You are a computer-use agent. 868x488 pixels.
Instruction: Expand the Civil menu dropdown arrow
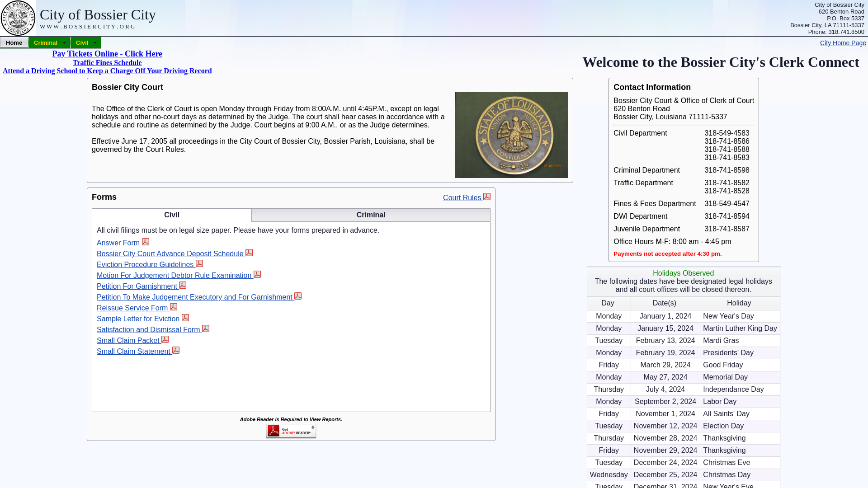pyautogui.click(x=95, y=43)
